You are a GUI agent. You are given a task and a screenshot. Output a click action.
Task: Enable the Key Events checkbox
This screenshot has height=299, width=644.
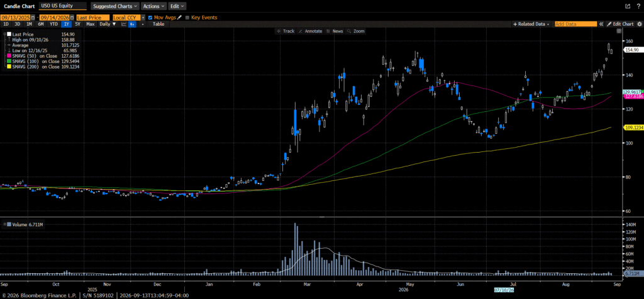pyautogui.click(x=187, y=18)
